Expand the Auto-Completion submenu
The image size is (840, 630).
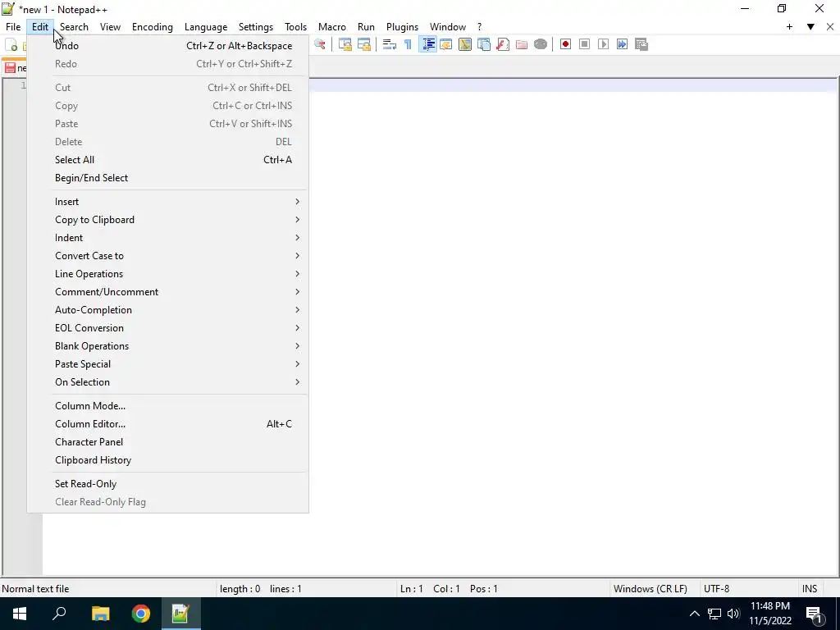tap(167, 309)
